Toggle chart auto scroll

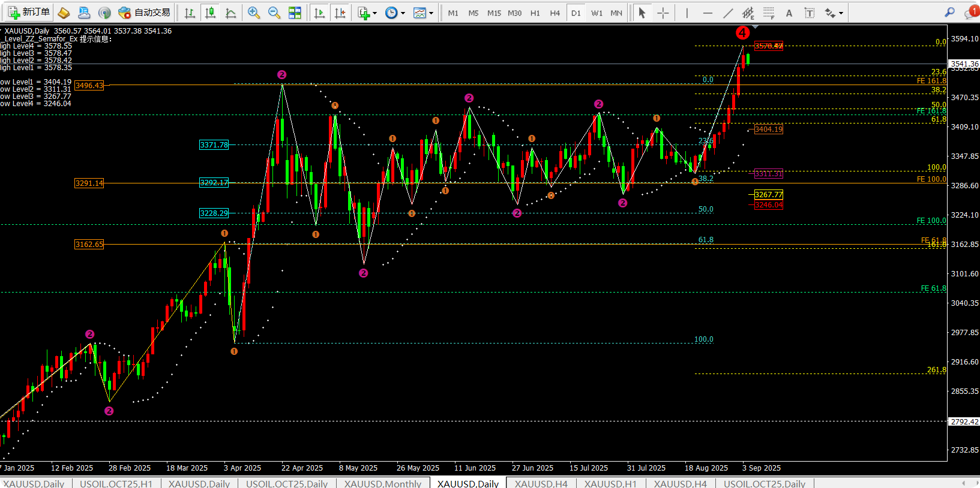coord(319,13)
